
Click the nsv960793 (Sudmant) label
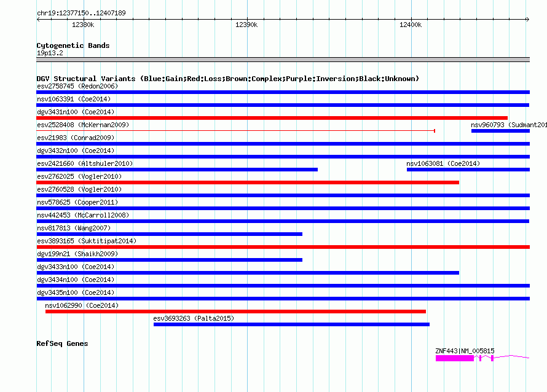(509, 125)
